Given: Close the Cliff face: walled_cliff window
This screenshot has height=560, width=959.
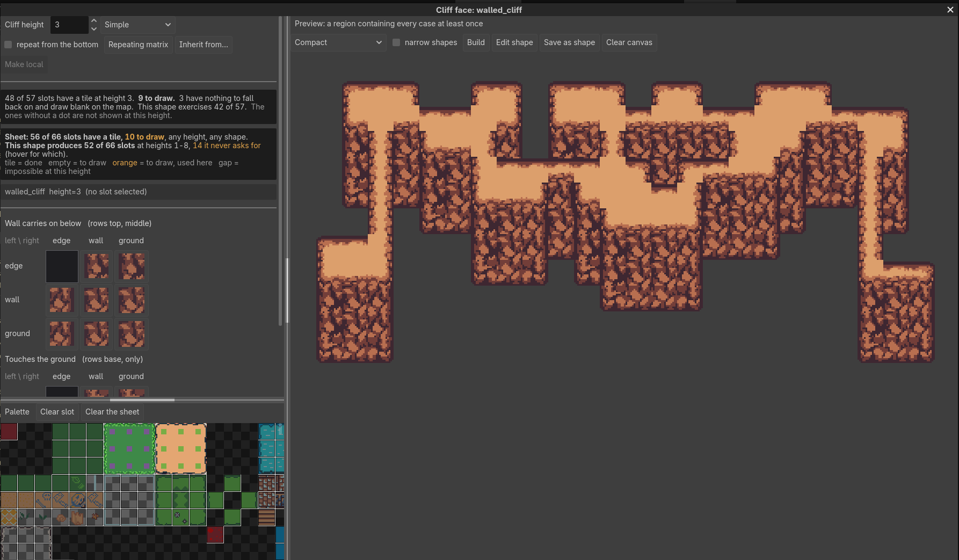Looking at the screenshot, I should 950,10.
